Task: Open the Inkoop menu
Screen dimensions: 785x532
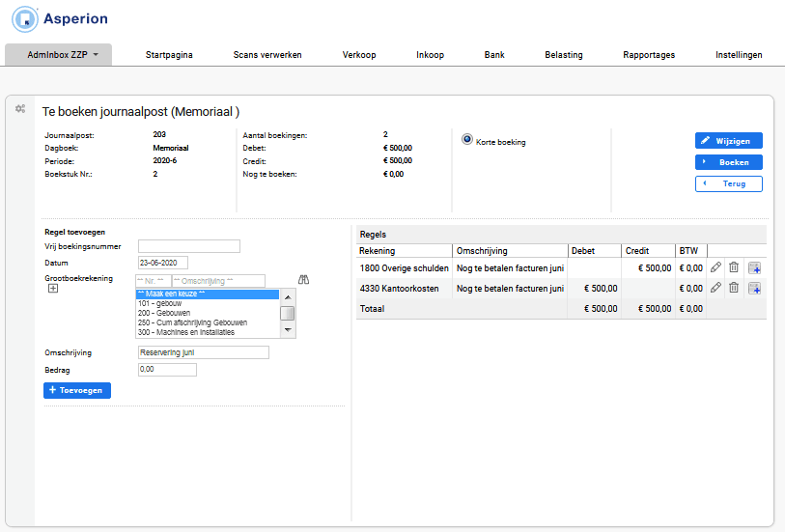Action: coord(430,54)
